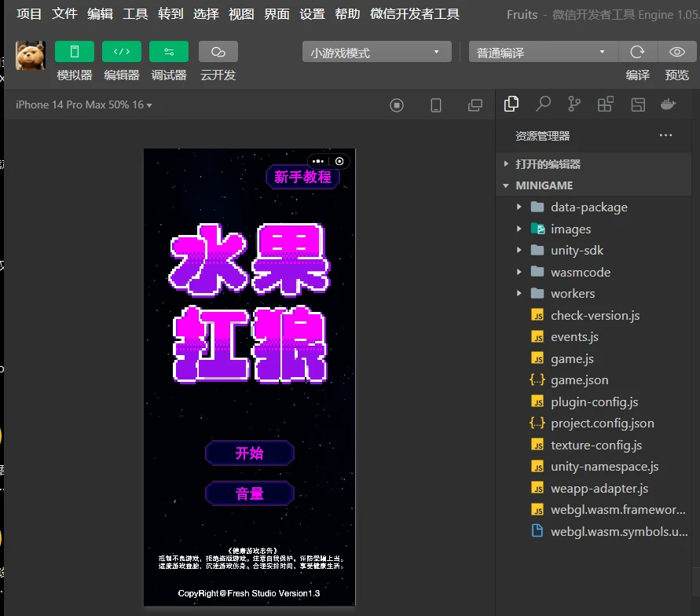Toggle the simulator panel button
This screenshot has height=616, width=700.
[x=75, y=52]
